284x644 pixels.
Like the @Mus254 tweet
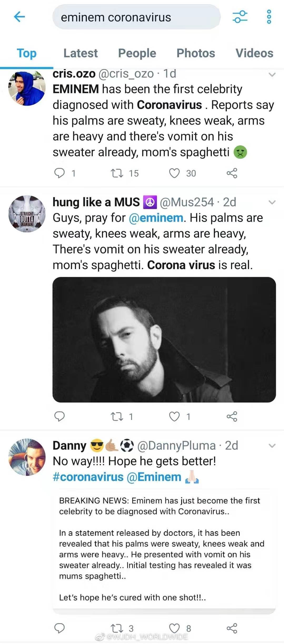click(x=174, y=416)
